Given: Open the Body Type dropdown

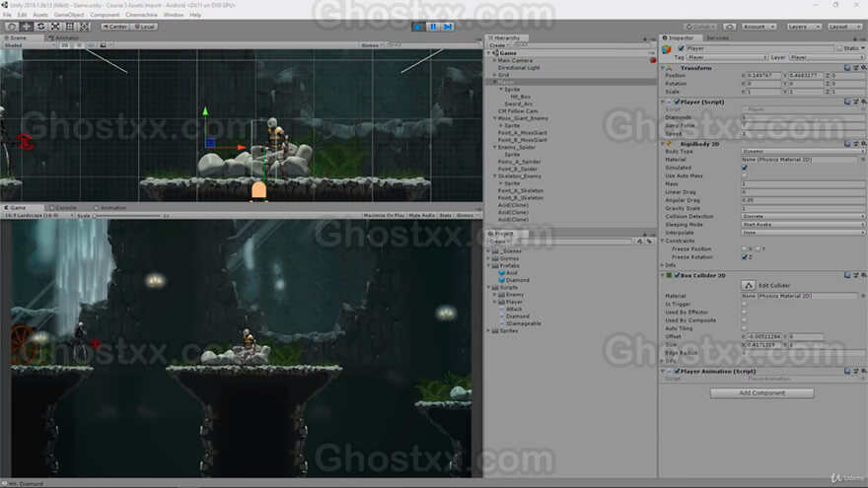Looking at the screenshot, I should 803,151.
